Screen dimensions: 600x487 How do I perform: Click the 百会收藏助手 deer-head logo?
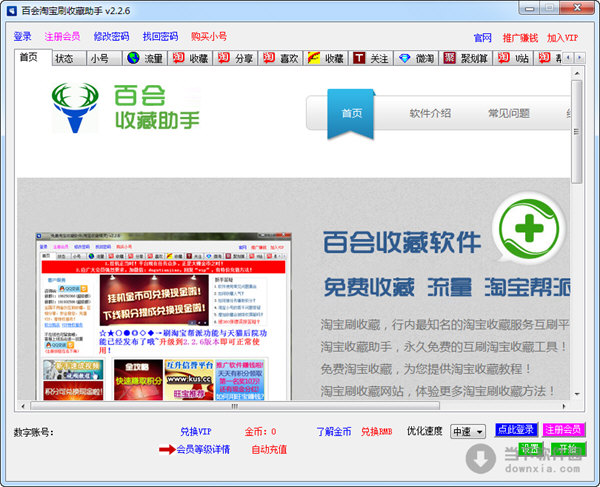(x=75, y=107)
